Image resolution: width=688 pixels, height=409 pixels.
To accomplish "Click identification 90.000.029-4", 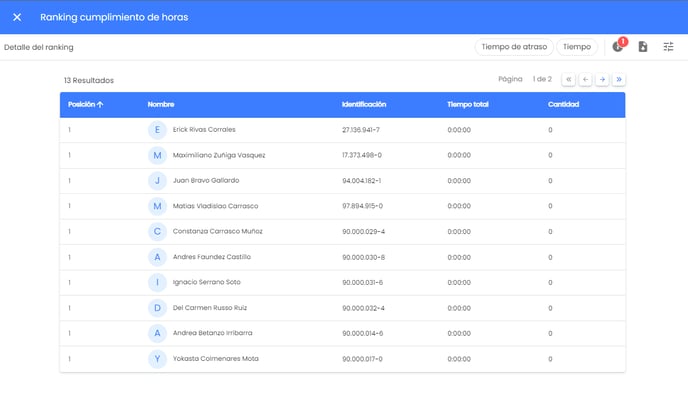I will coord(363,232).
